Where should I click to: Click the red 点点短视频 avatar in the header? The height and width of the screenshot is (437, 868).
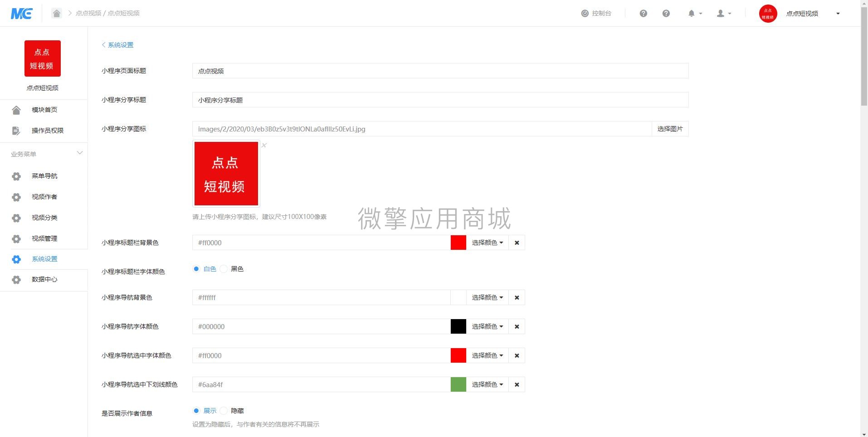768,14
